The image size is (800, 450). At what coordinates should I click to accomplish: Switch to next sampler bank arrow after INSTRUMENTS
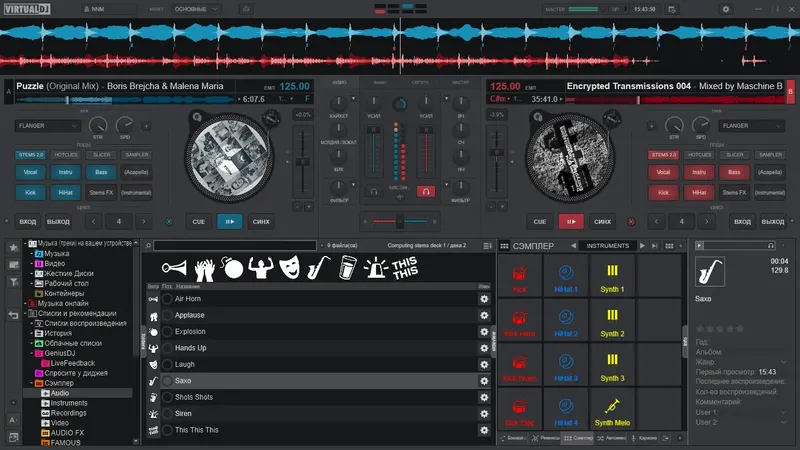click(x=642, y=246)
